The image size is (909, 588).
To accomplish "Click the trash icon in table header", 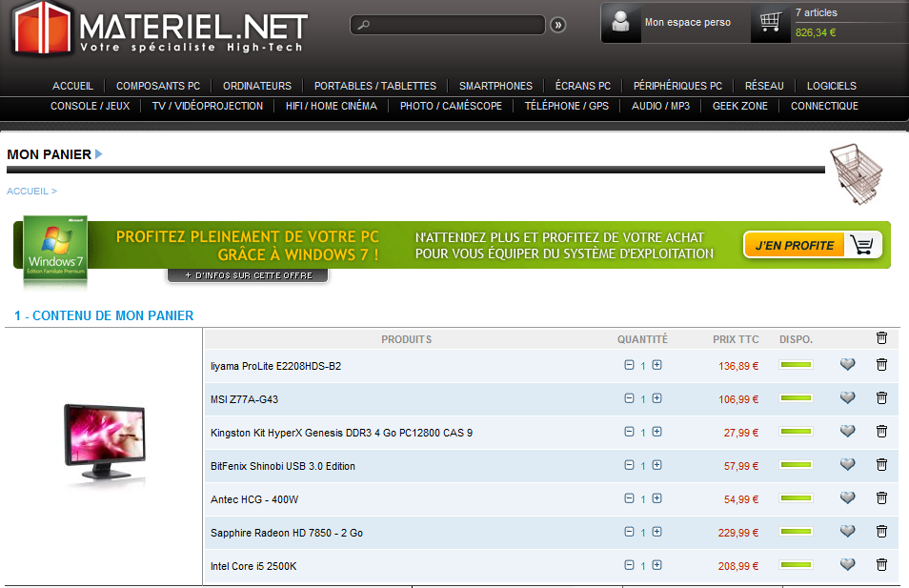I will tap(881, 338).
